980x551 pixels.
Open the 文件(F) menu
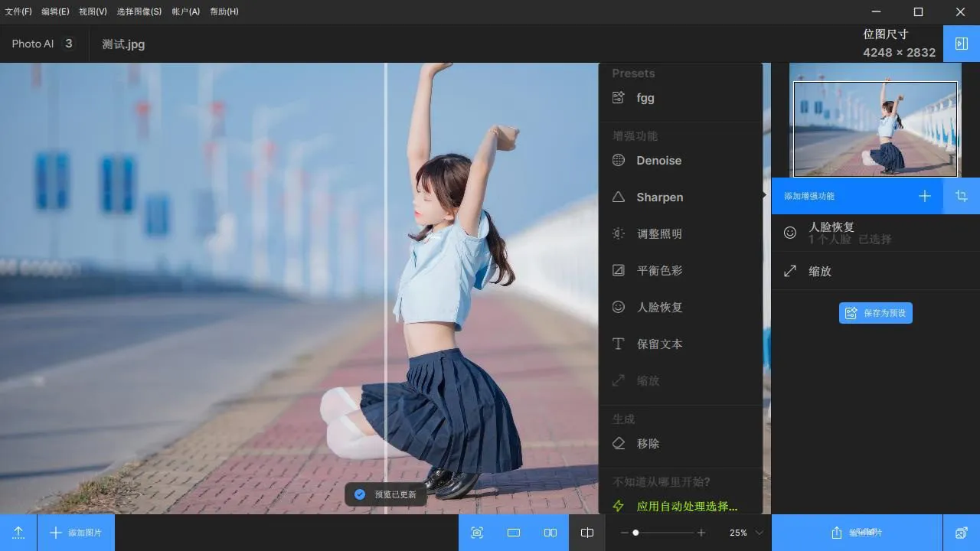18,11
